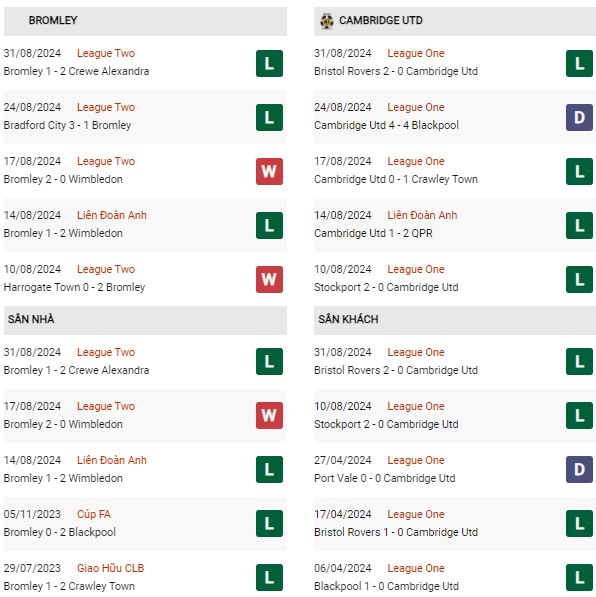The width and height of the screenshot is (596, 597).
Task: Click the L badge for Bradford City 3 - 1 Bromley
Action: pyautogui.click(x=269, y=117)
